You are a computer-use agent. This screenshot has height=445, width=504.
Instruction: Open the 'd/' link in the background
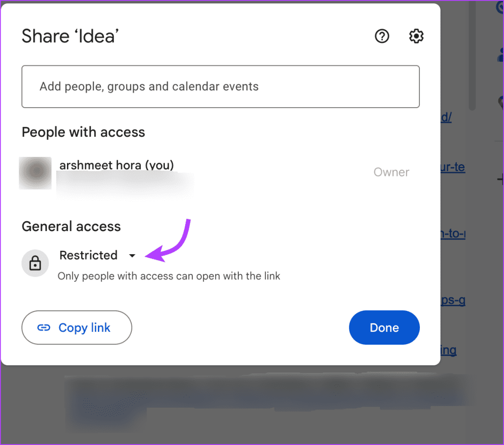(445, 117)
